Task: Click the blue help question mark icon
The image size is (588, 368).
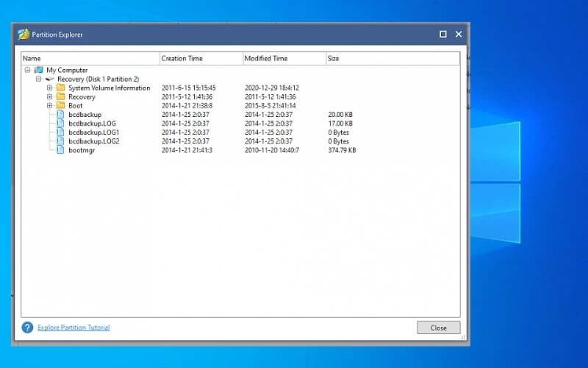Action: [x=27, y=328]
